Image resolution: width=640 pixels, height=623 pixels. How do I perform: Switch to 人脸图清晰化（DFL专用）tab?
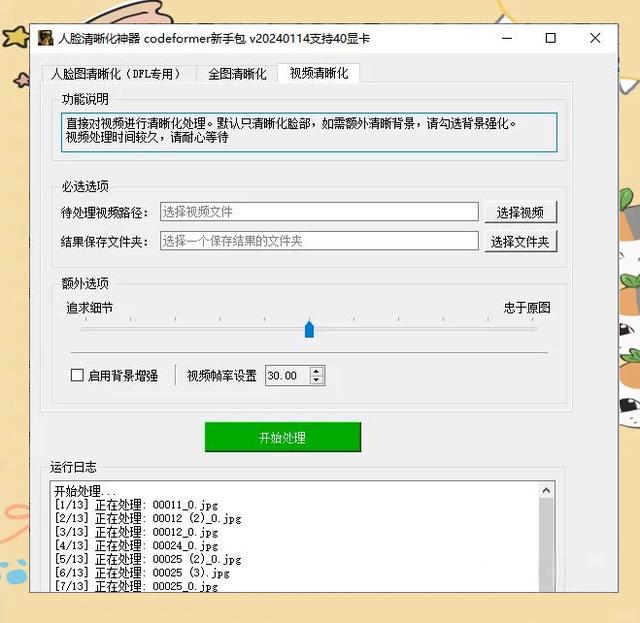117,74
